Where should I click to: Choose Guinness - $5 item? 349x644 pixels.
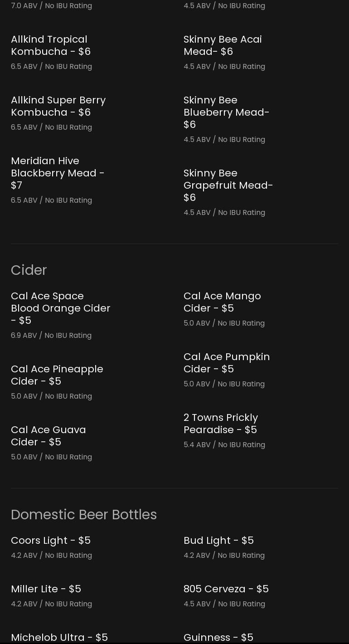point(218,637)
